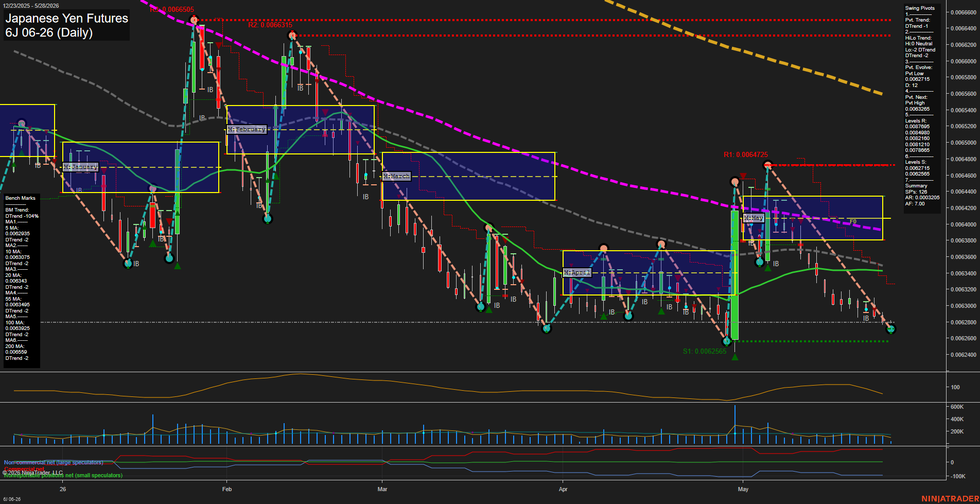Click the swing high pivot marker at R2
The width and height of the screenshot is (980, 504).
pyautogui.click(x=292, y=36)
